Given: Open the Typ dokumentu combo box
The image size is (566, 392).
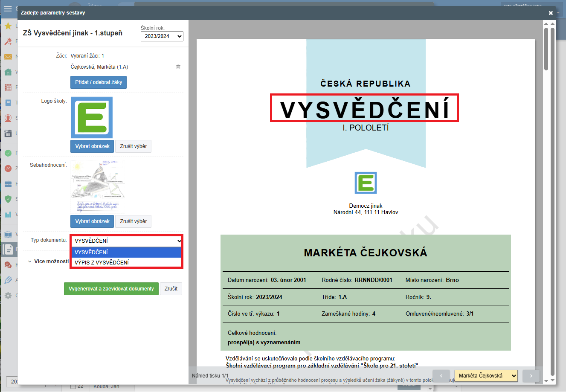Looking at the screenshot, I should (127, 241).
